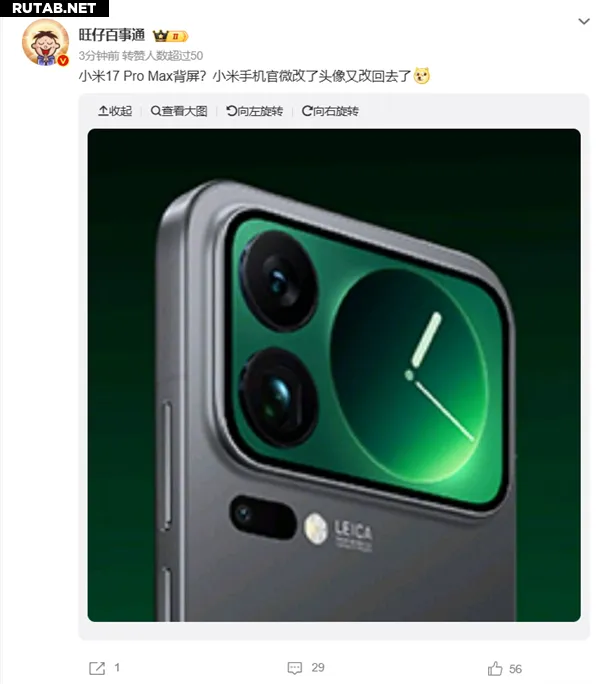Click the repost count 1
Image resolution: width=600 pixels, height=684 pixels.
click(x=117, y=667)
